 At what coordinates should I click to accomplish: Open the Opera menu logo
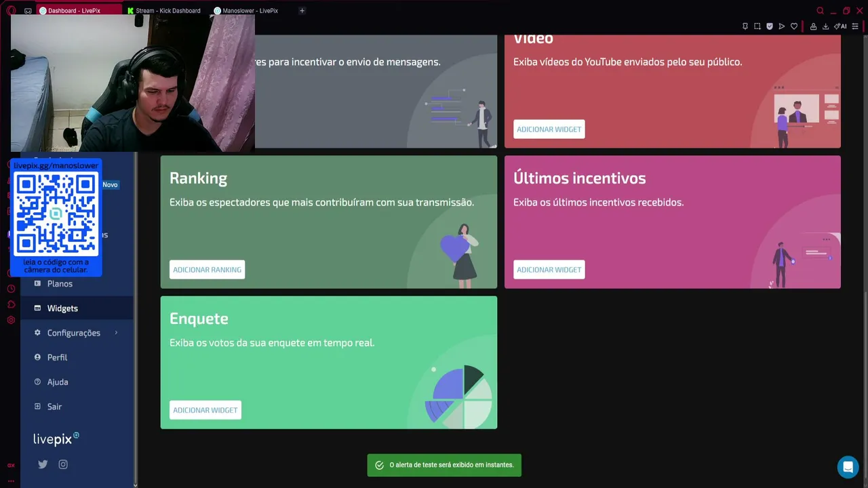(11, 10)
